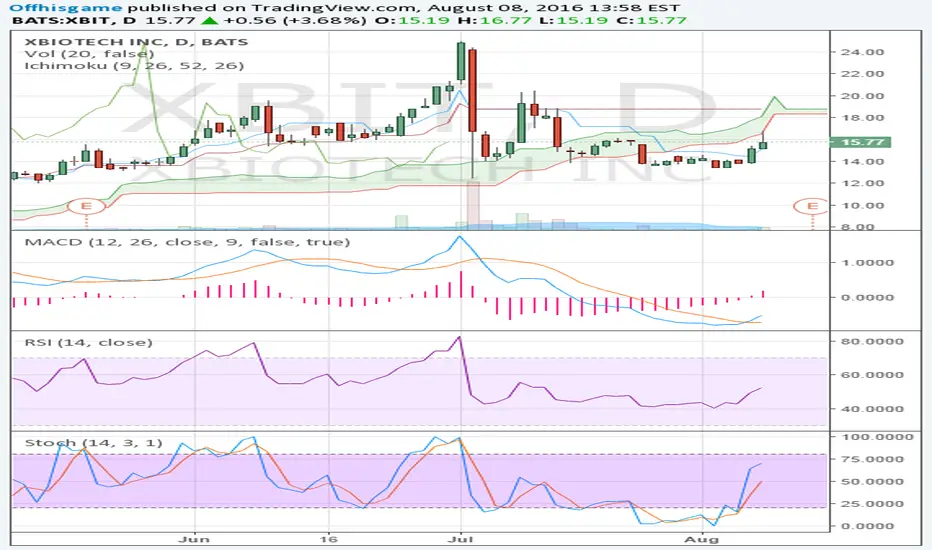Screen dimensions: 932x550
Task: Click the BATS:XBIT, D symbol text
Action: 73,20
